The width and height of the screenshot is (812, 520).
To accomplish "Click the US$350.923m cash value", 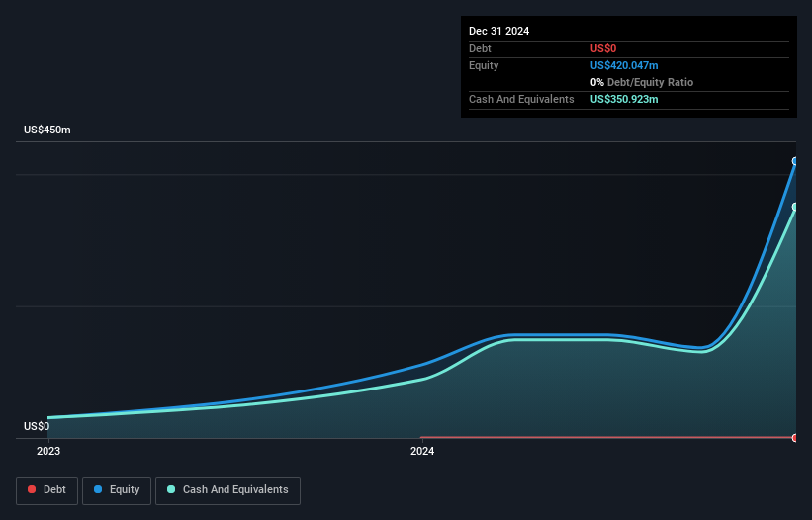I will 624,99.
